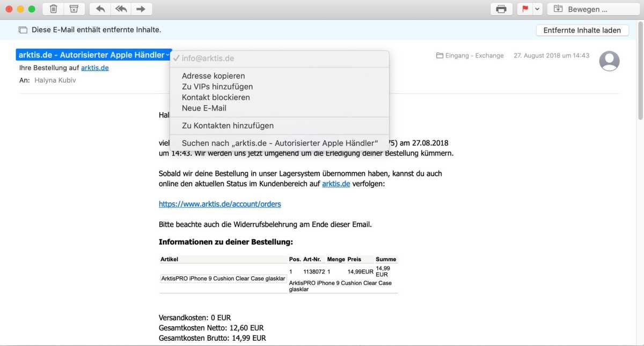
Task: Delete the email with the trash icon
Action: click(x=54, y=9)
